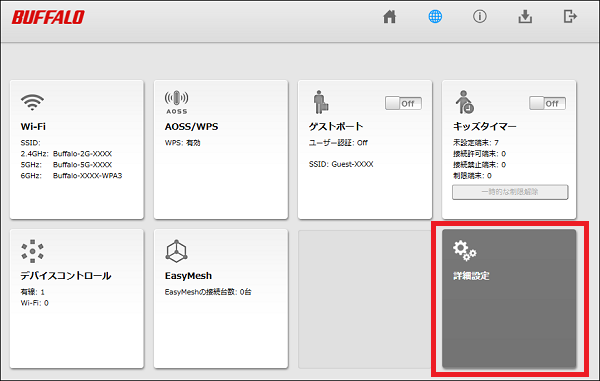The width and height of the screenshot is (600, 381).
Task: Click the advanced settings gears icon
Action: [465, 251]
